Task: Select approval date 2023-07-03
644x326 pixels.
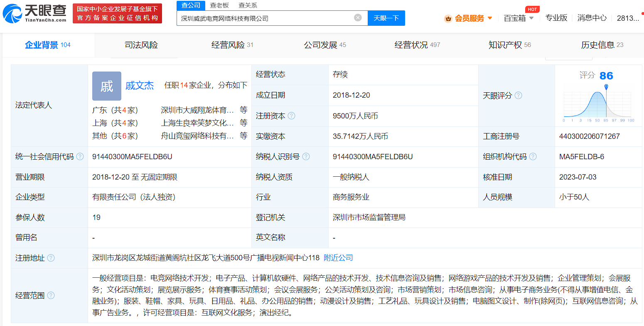Action: 578,177
